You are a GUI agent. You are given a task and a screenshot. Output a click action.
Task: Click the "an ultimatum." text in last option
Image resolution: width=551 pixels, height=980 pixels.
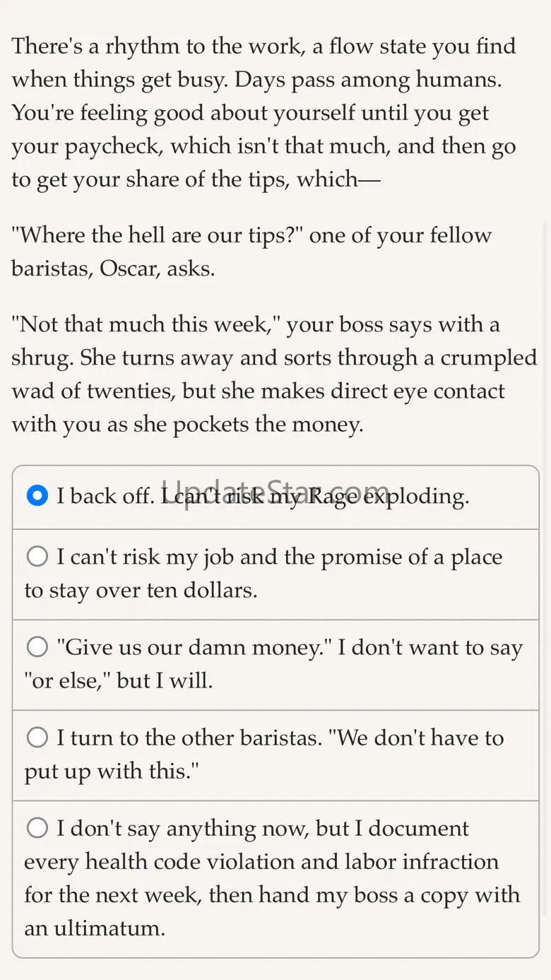click(x=95, y=928)
